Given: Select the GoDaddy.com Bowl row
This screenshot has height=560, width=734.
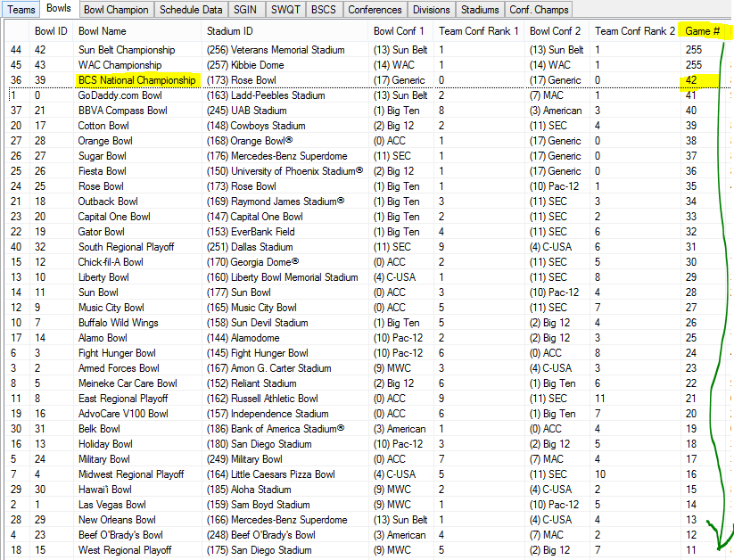Looking at the screenshot, I should click(120, 95).
